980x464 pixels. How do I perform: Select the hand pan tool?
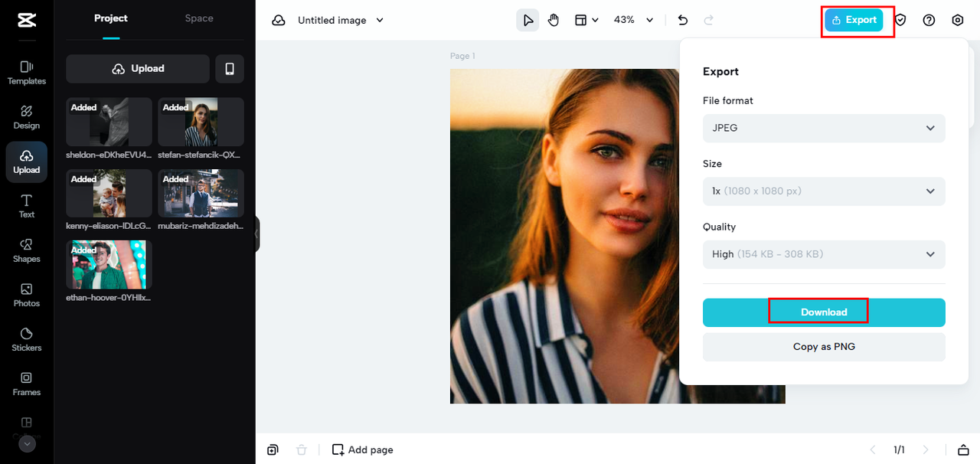pos(554,20)
